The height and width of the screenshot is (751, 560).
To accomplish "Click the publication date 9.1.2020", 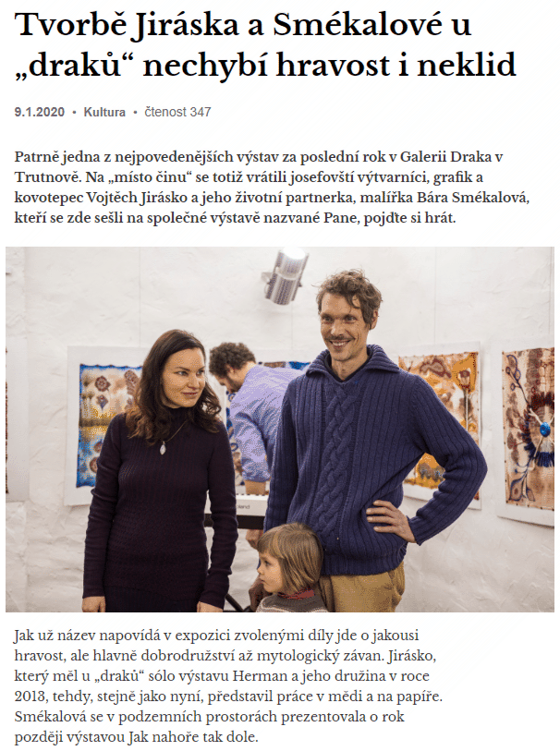I will (40, 112).
